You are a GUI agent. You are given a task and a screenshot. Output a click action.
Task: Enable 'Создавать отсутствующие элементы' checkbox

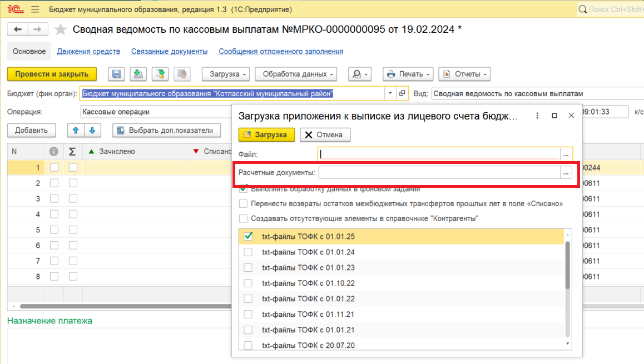243,218
